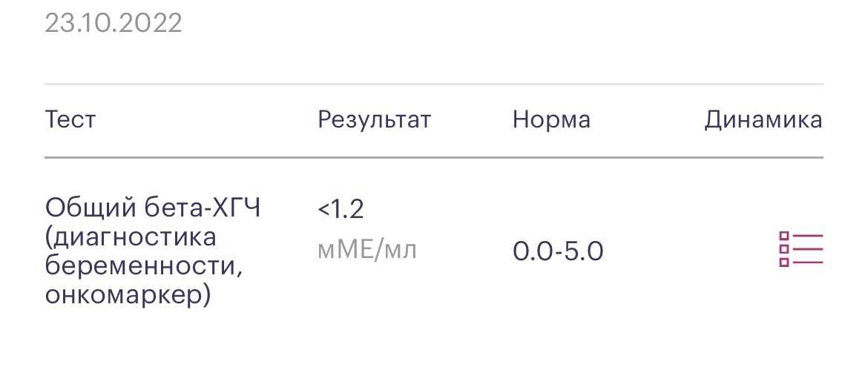This screenshot has width=868, height=373.
Task: Open the Общий бета-ХГЧ test name
Action: (152, 209)
